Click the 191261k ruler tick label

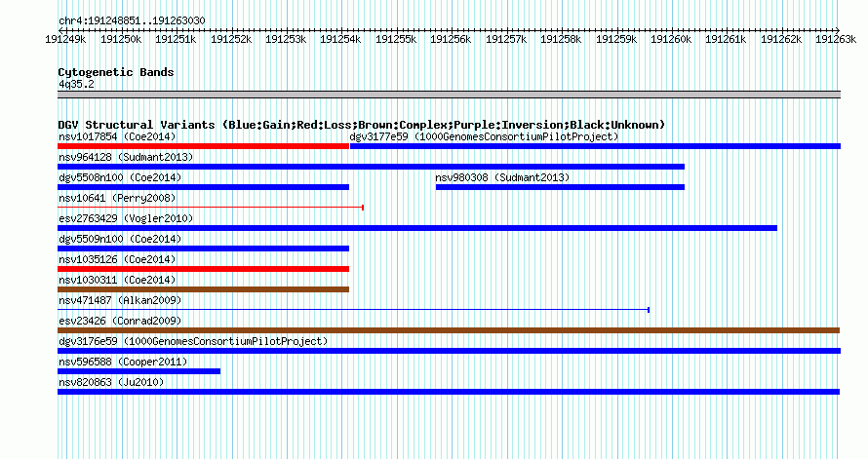pos(726,39)
